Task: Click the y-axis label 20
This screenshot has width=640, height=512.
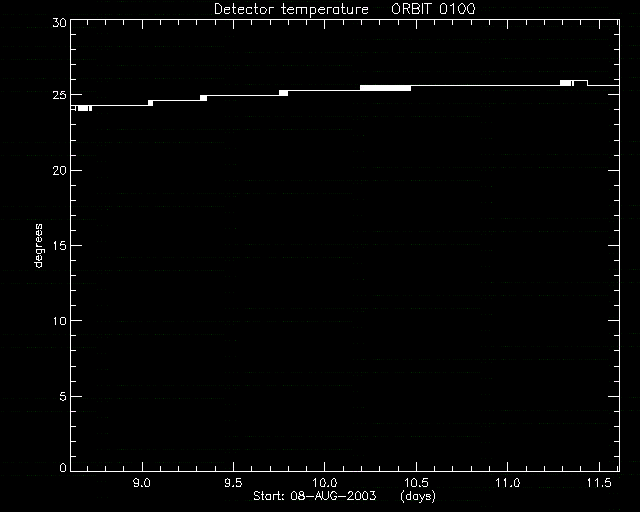Action: [59, 170]
